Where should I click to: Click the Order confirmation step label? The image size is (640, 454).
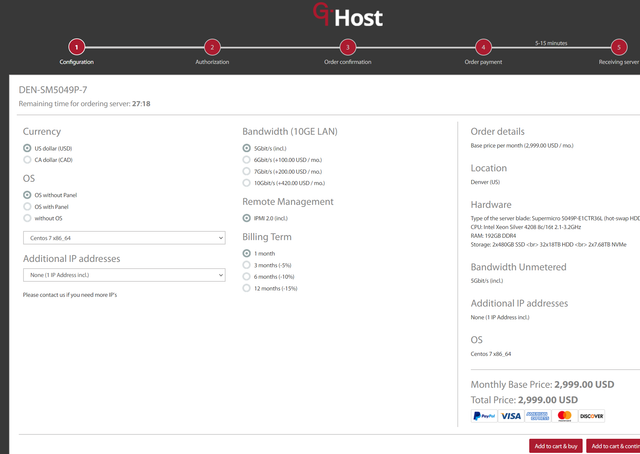pyautogui.click(x=348, y=62)
